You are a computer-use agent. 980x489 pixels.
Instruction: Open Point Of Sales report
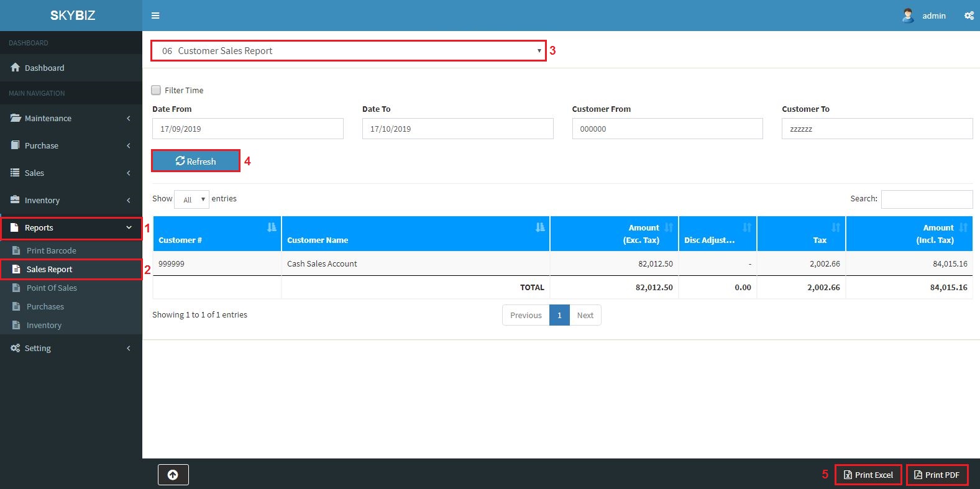pyautogui.click(x=52, y=288)
